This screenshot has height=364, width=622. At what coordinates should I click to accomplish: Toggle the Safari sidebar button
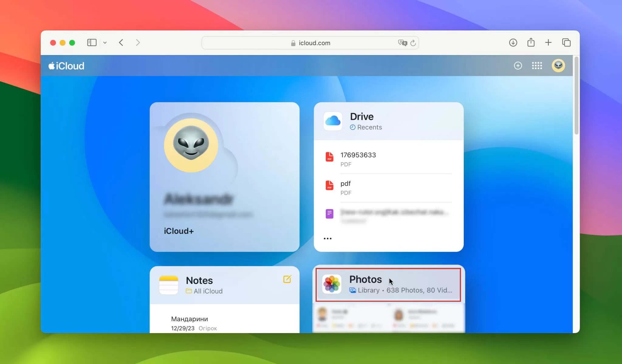click(92, 42)
